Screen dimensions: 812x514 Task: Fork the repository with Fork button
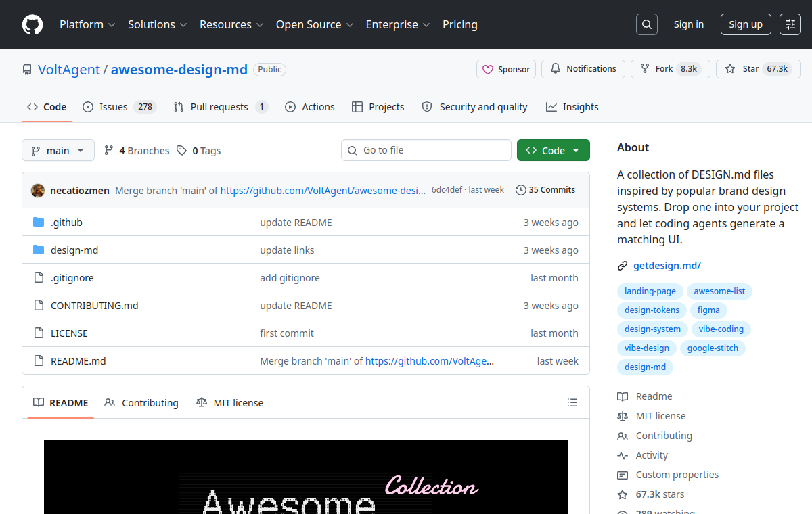671,69
